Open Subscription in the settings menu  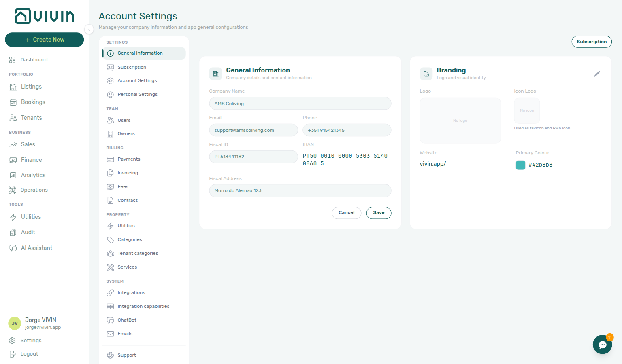pyautogui.click(x=144, y=67)
